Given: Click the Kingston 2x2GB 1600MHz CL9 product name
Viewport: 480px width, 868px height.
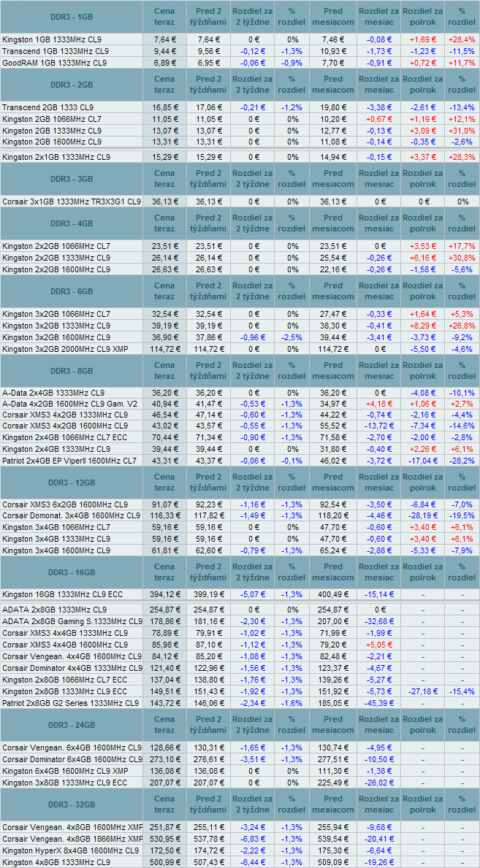Looking at the screenshot, I should click(x=56, y=269).
